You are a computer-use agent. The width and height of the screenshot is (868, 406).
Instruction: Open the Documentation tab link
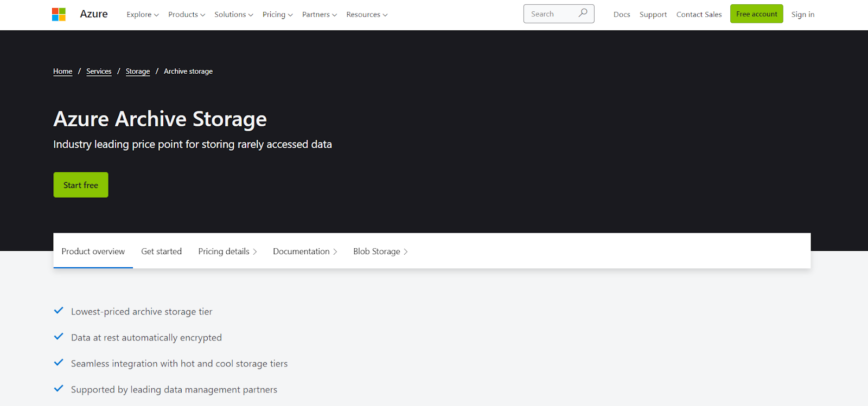(305, 251)
